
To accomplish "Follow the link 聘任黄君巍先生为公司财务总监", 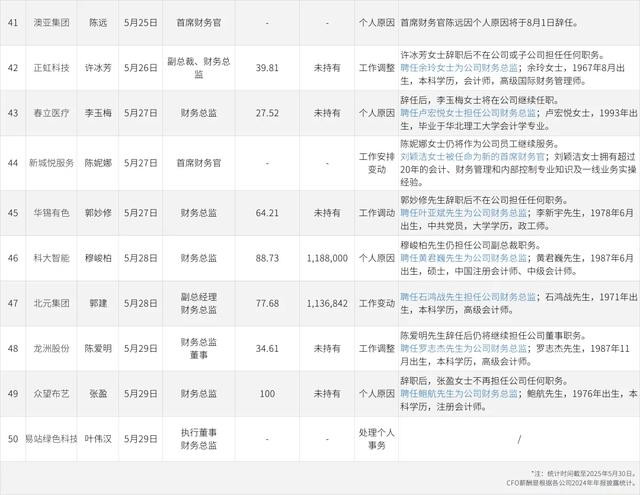I will pyautogui.click(x=463, y=258).
